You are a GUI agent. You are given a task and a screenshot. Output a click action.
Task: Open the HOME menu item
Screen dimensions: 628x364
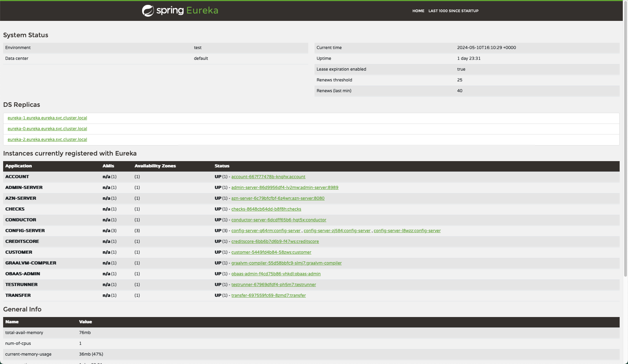click(x=418, y=11)
